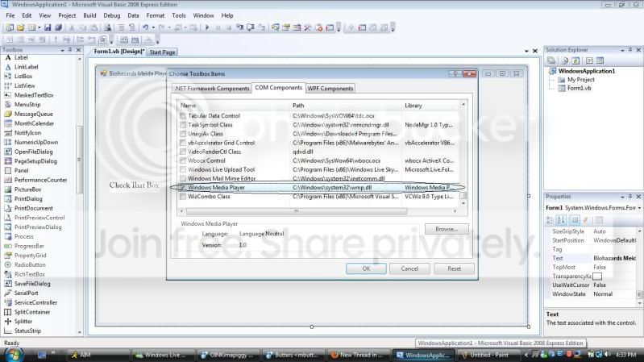Open the Tools menu
The height and width of the screenshot is (362, 644).
[x=179, y=15]
